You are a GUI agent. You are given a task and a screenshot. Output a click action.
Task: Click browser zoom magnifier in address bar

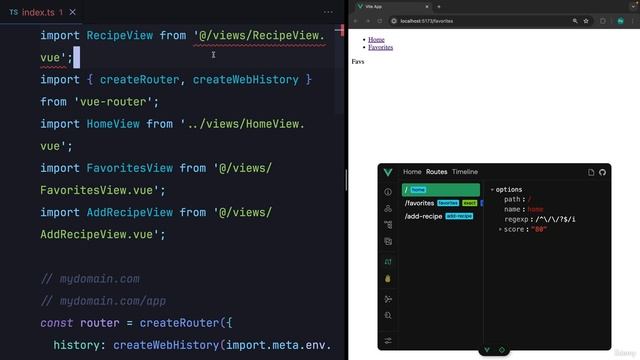pos(575,21)
